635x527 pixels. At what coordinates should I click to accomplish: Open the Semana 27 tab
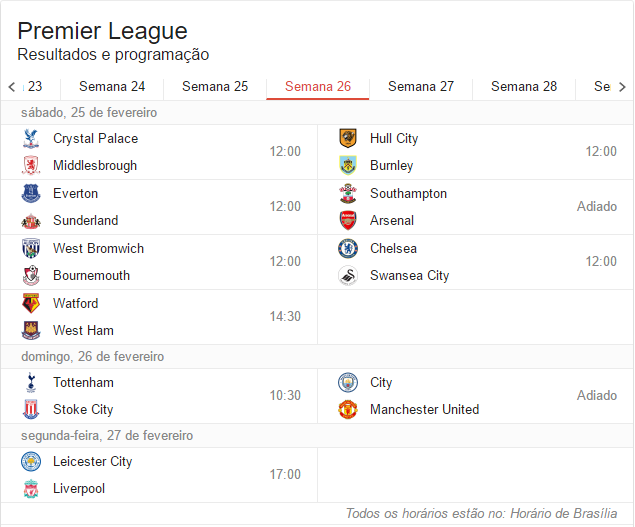click(x=421, y=87)
